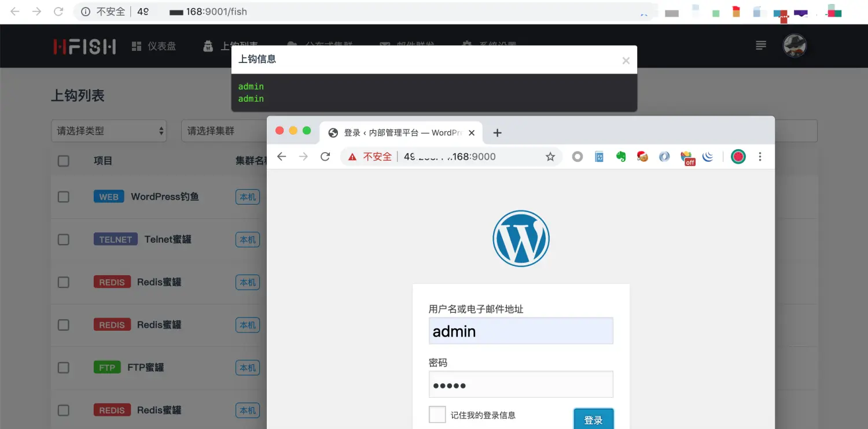Bookmark the page with the star icon
This screenshot has height=429, width=868.
550,157
